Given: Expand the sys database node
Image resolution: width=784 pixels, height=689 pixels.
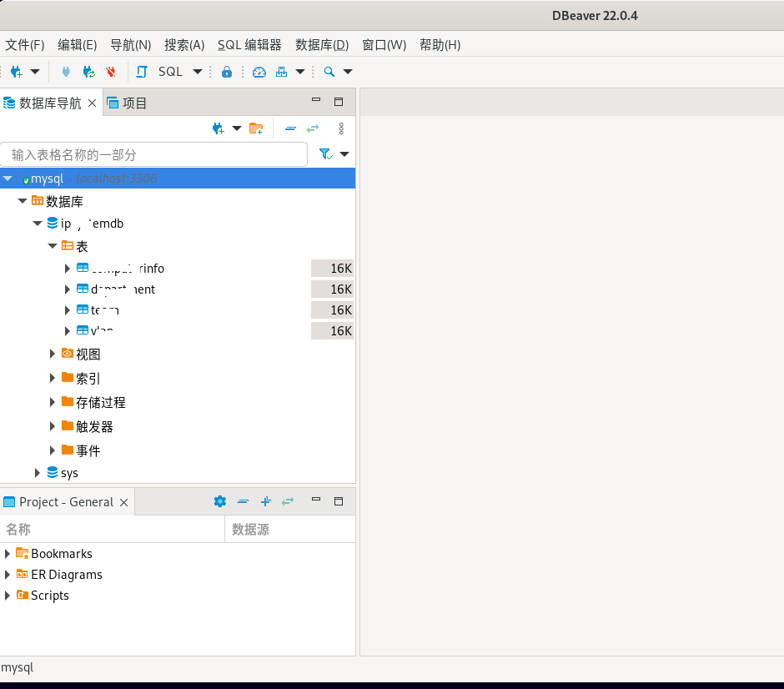Looking at the screenshot, I should pos(37,472).
